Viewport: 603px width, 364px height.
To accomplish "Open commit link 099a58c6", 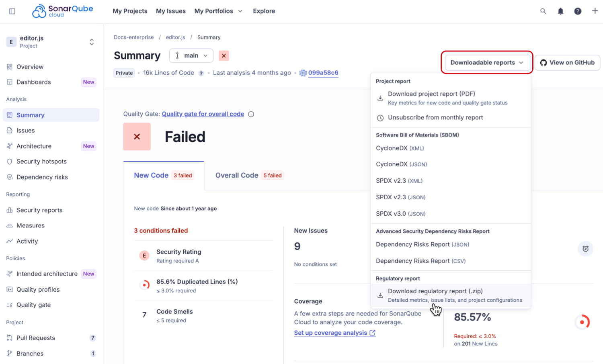I will tap(323, 73).
